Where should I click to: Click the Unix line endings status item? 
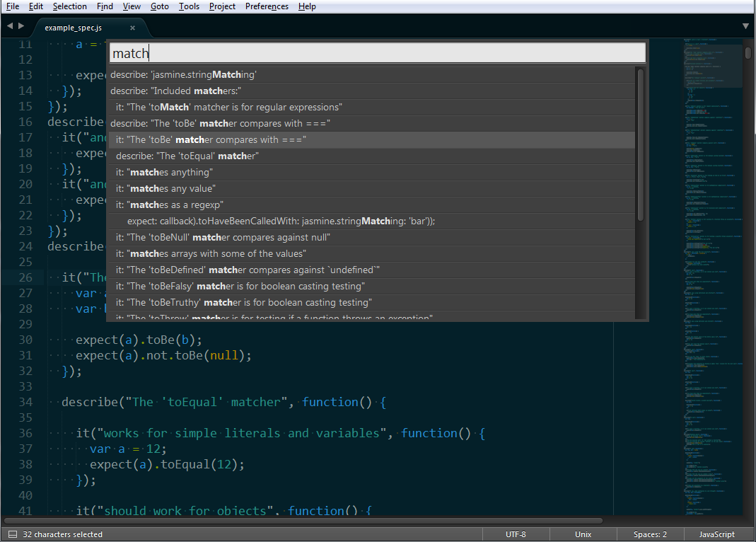click(583, 534)
